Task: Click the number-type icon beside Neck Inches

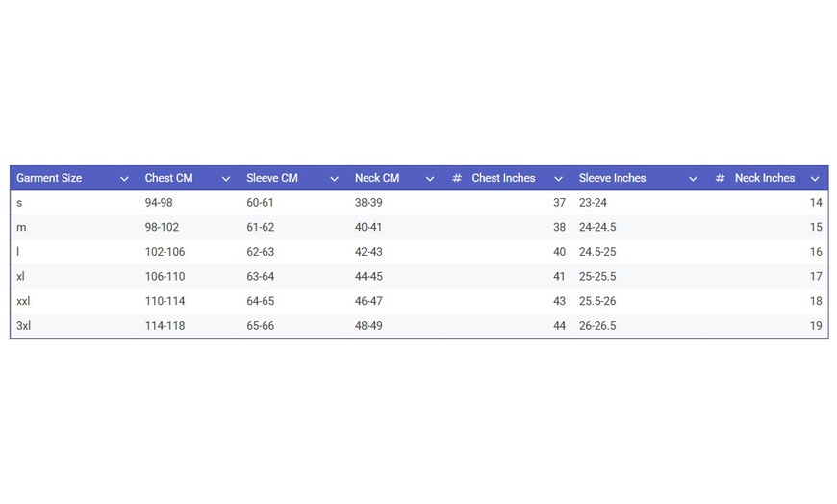Action: tap(720, 179)
